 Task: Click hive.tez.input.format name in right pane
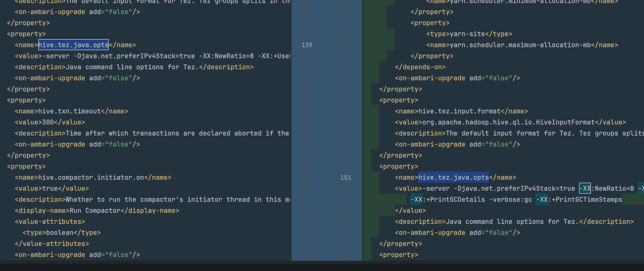[x=459, y=111]
